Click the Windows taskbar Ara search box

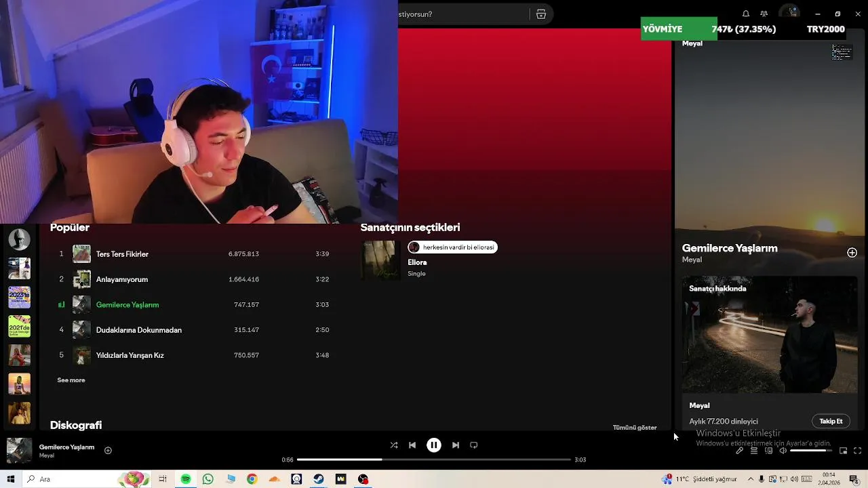87,479
